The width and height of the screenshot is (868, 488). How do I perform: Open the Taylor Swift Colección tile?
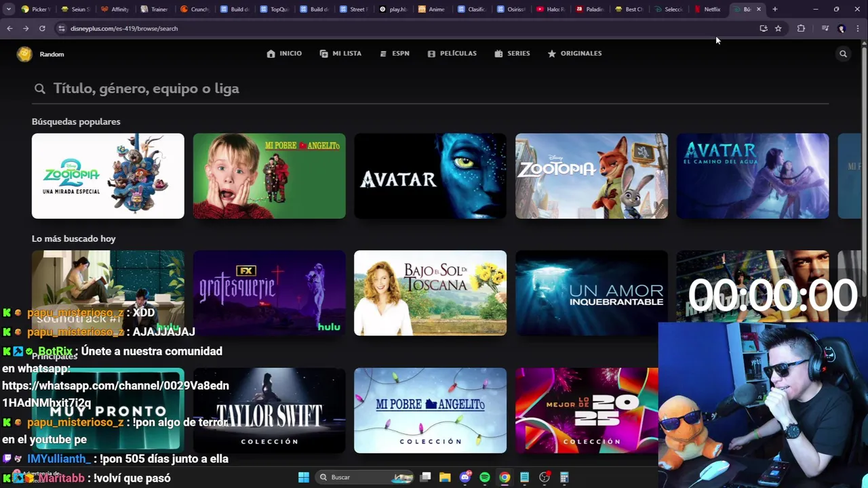pyautogui.click(x=269, y=411)
